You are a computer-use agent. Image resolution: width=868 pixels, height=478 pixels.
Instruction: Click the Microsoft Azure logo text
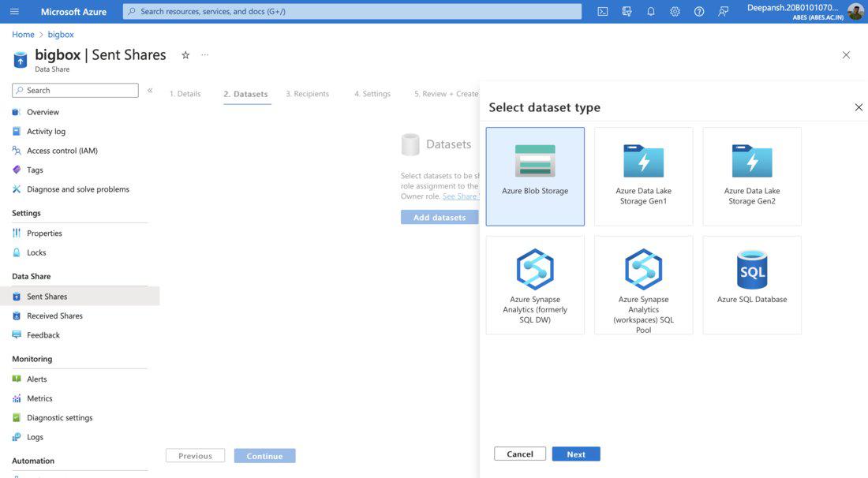coord(73,11)
